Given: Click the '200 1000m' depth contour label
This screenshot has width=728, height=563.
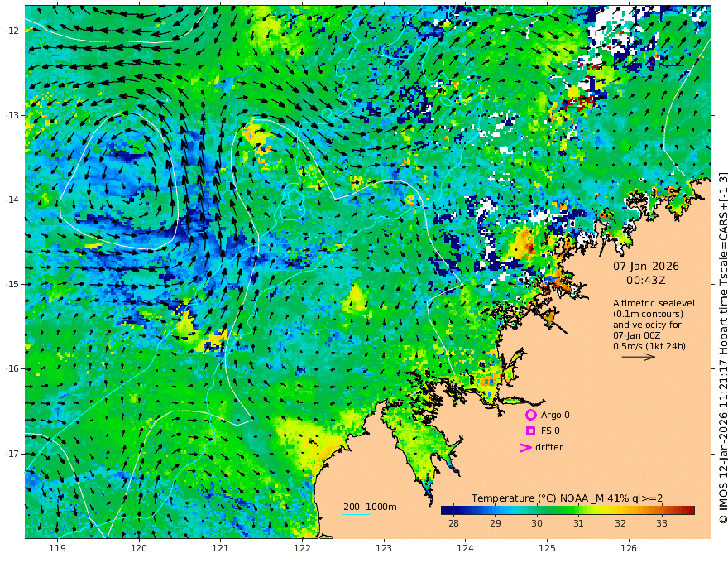Looking at the screenshot, I should tap(370, 507).
